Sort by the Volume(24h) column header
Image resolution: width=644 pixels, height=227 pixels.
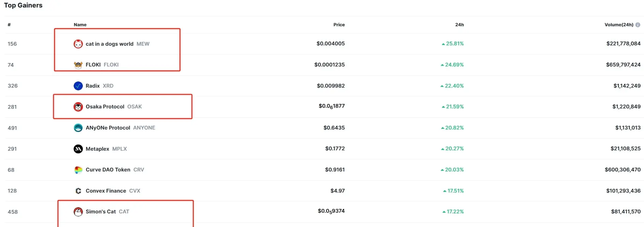(619, 25)
